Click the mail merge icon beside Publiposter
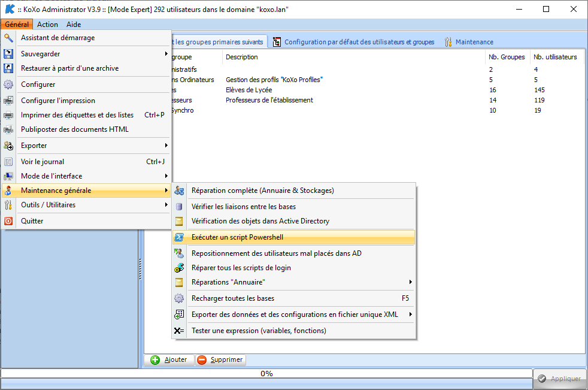The height and width of the screenshot is (390, 588). tap(8, 129)
